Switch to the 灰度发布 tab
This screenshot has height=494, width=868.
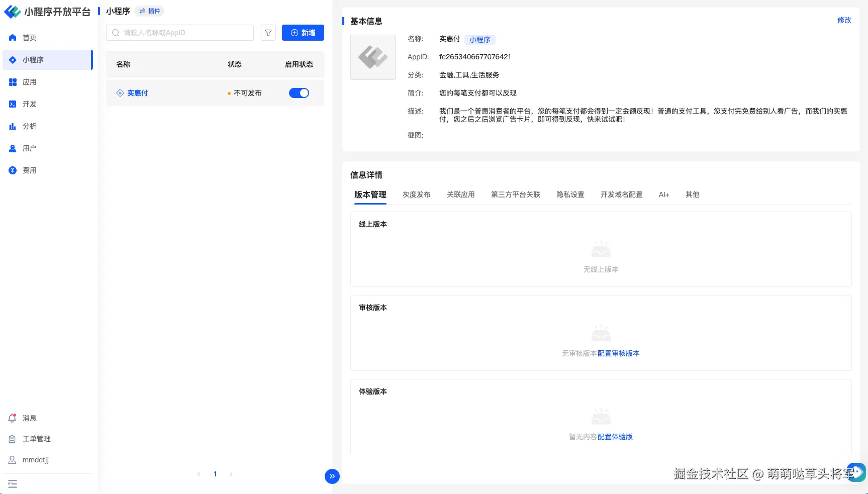(416, 195)
